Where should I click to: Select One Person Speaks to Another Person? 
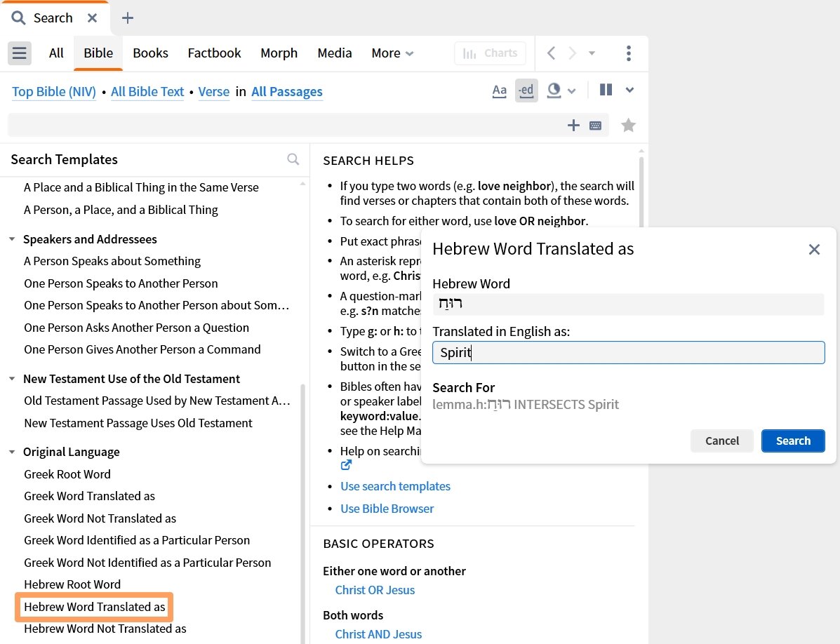tap(121, 283)
